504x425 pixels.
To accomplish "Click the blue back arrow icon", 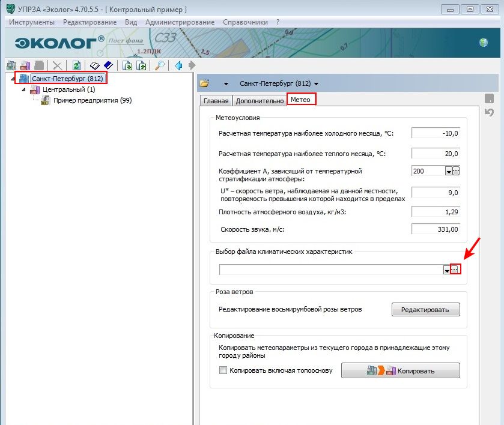I will pyautogui.click(x=178, y=65).
